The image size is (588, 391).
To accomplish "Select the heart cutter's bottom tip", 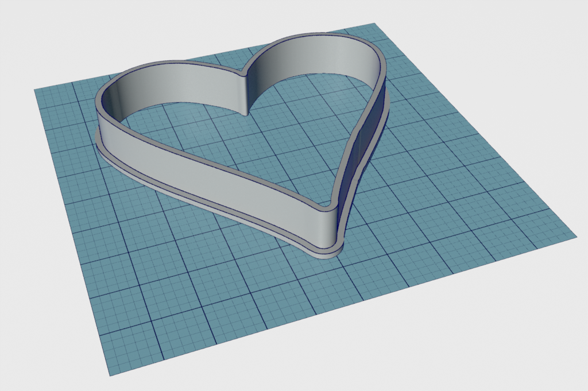I will [x=332, y=250].
